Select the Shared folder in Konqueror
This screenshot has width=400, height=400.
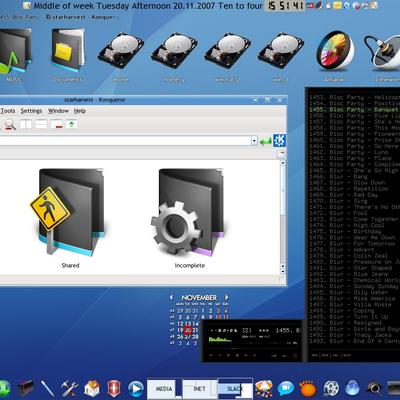coord(70,218)
